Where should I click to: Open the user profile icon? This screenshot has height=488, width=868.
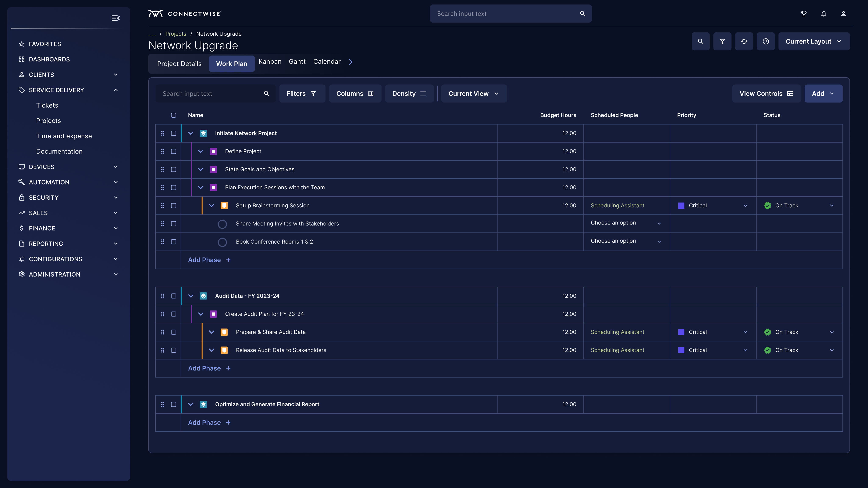point(843,14)
